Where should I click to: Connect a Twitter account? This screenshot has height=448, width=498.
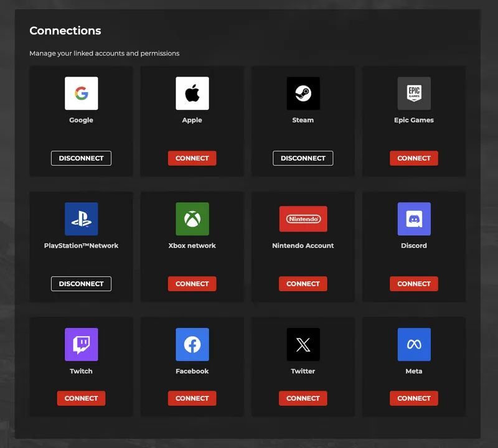(303, 398)
